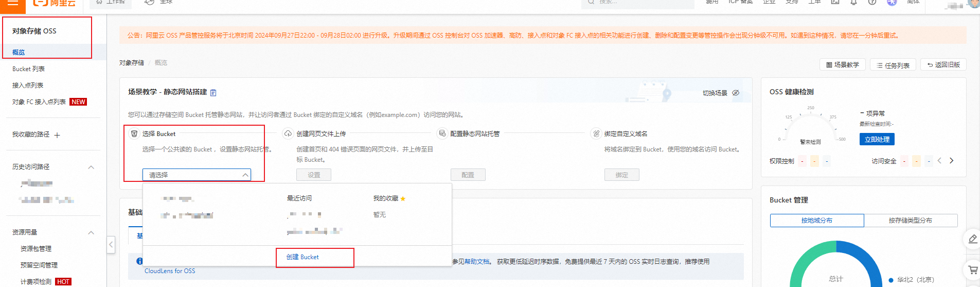
Task: Click the clipboard icon beside 静态网站搭建
Action: [x=213, y=93]
